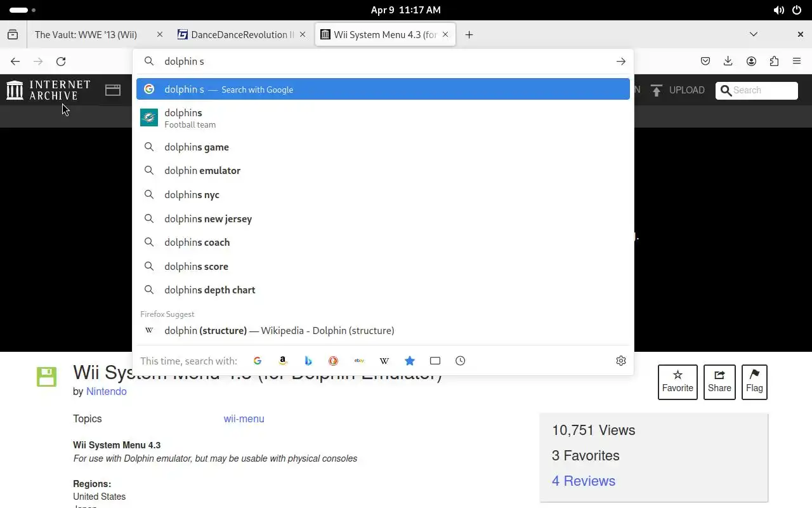Image resolution: width=812 pixels, height=508 pixels.
Task: Select 'dolphin emulator' suggestion
Action: point(383,171)
